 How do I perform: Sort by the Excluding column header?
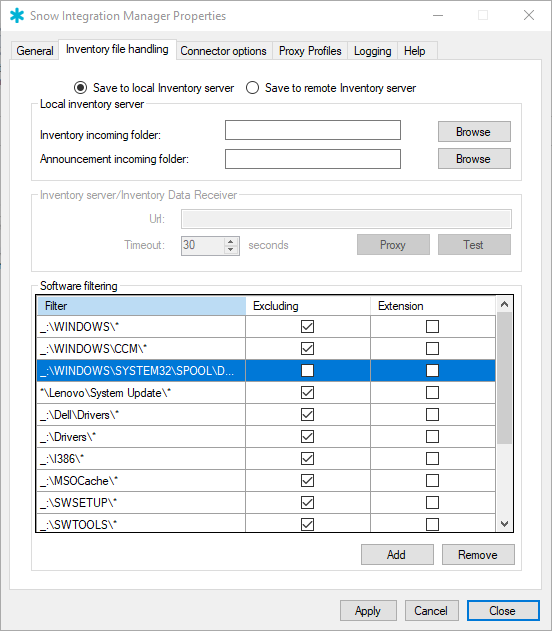pyautogui.click(x=308, y=306)
